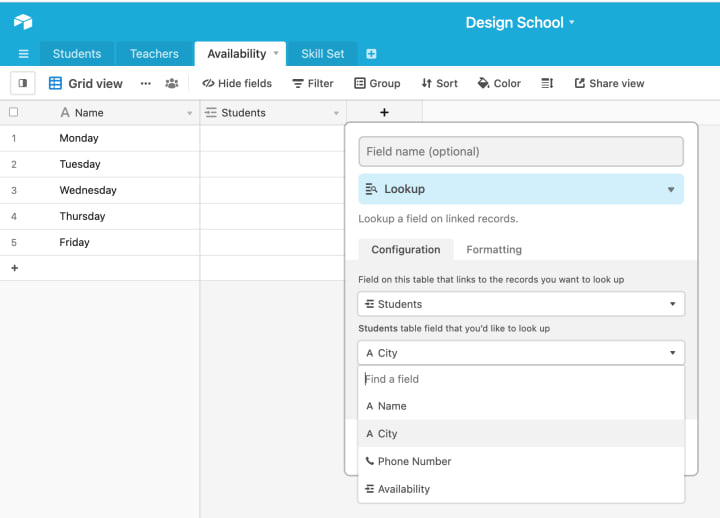
Task: Open the Formatting tab
Action: click(x=494, y=250)
